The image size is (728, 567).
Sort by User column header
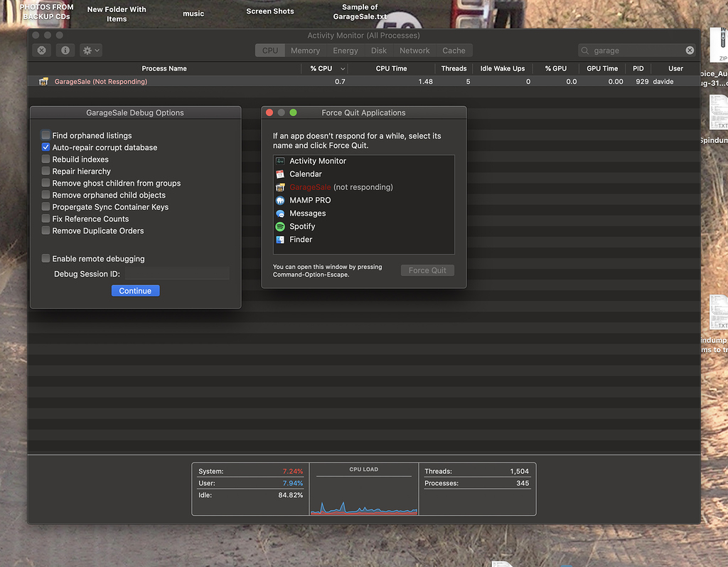[x=675, y=68]
